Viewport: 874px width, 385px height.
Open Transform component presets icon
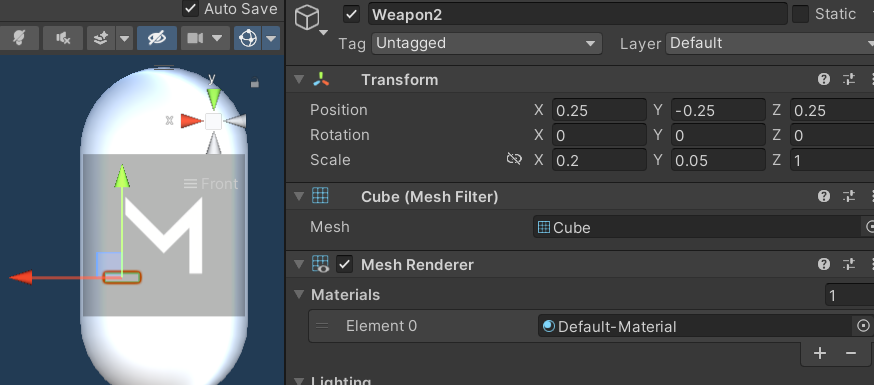click(x=849, y=80)
